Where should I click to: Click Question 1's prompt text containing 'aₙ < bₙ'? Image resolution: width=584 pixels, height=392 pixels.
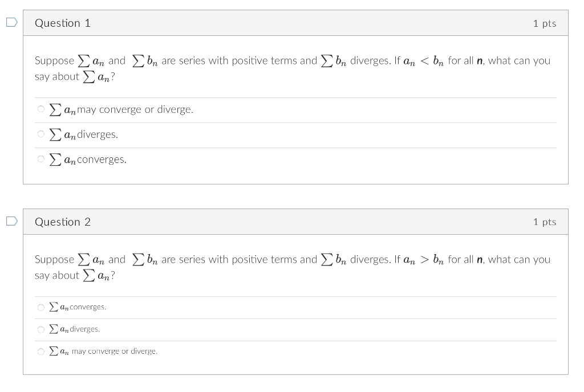pyautogui.click(x=293, y=68)
